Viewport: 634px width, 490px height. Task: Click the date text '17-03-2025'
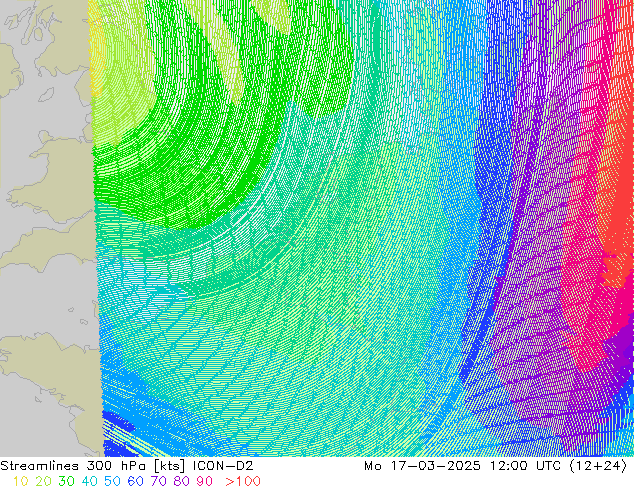pos(435,466)
